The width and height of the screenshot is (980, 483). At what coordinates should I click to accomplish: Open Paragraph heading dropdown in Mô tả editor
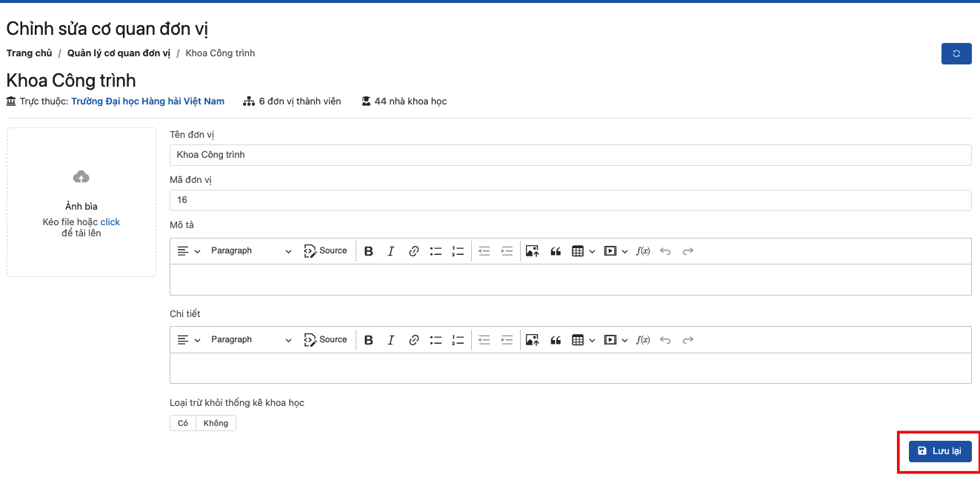pos(250,251)
